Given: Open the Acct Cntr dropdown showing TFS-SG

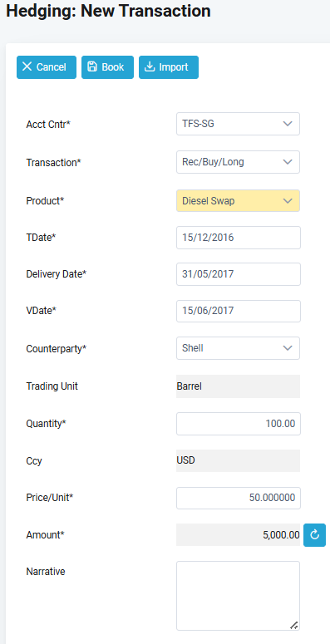Looking at the screenshot, I should 238,124.
